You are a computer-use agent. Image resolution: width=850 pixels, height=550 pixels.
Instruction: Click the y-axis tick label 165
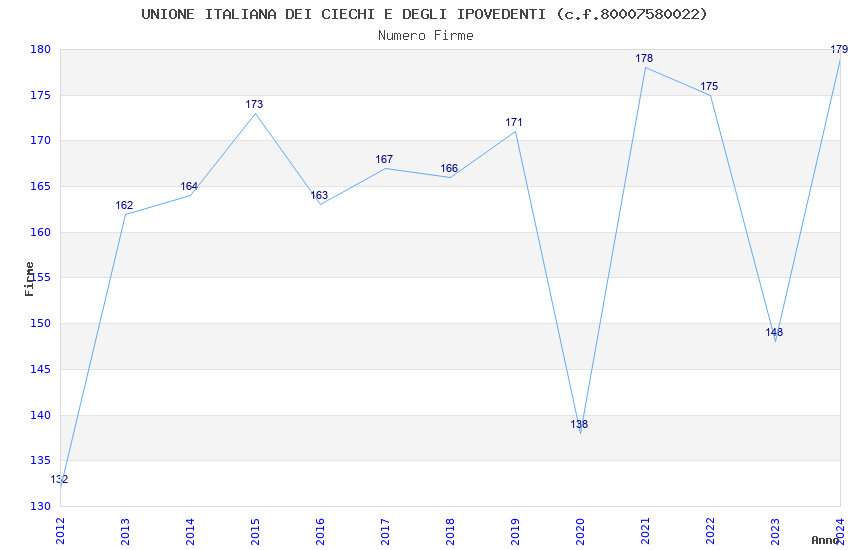[41, 186]
